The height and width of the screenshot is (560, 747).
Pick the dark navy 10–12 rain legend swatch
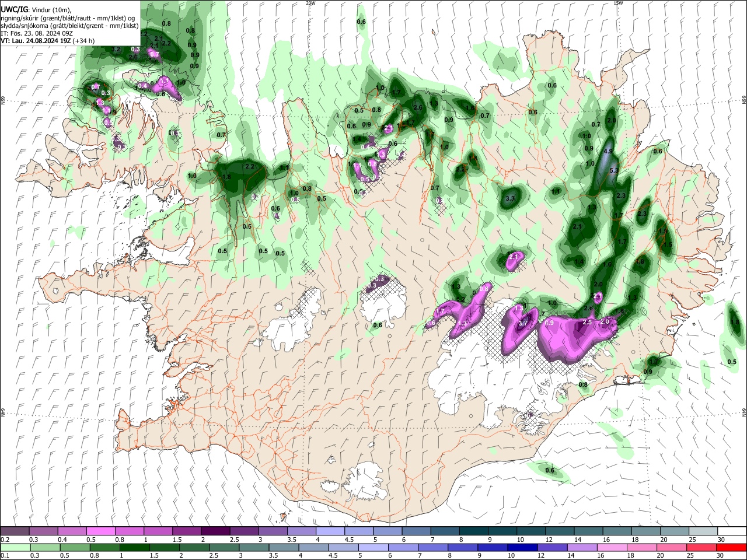coord(523,547)
